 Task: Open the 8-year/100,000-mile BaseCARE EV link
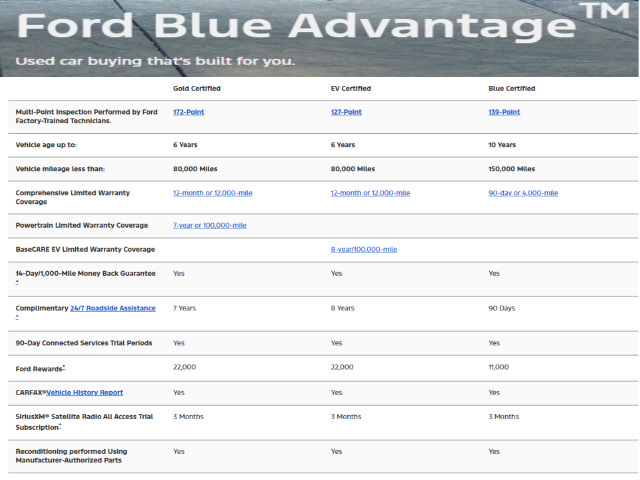click(364, 249)
